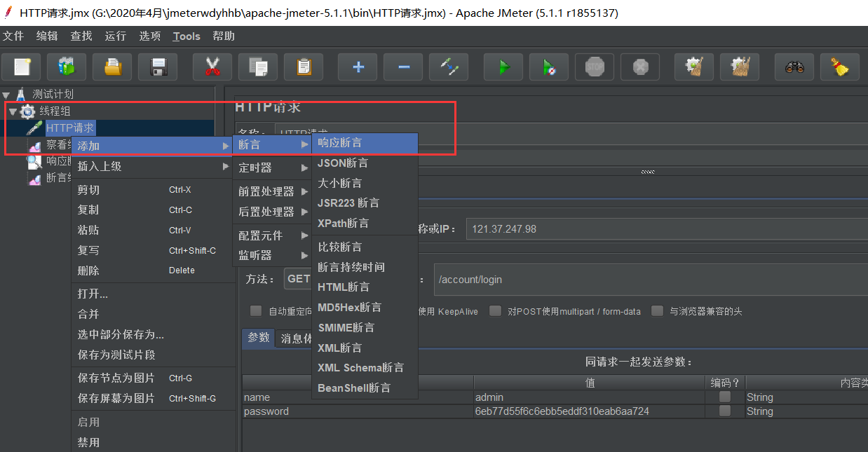Toggle 编码 checkbox in name row
This screenshot has width=868, height=452.
725,397
